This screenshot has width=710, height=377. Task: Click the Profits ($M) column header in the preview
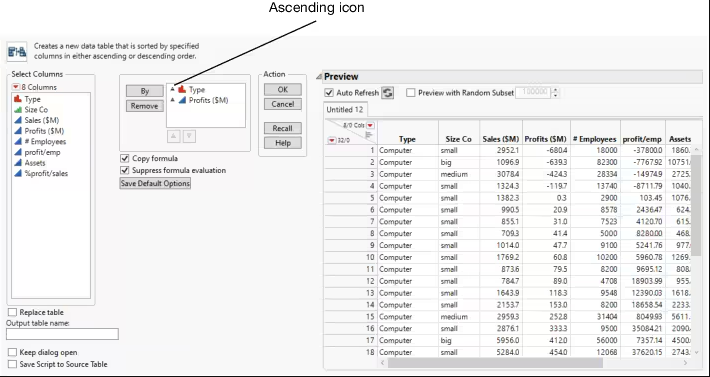(x=545, y=139)
